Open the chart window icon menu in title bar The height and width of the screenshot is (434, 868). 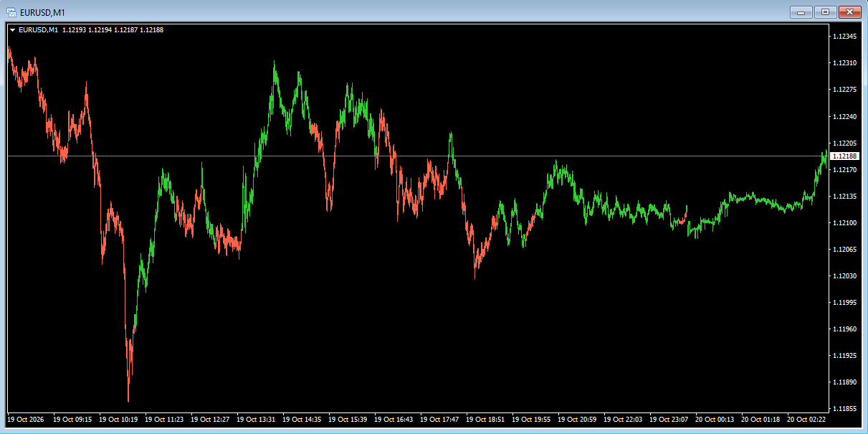12,11
